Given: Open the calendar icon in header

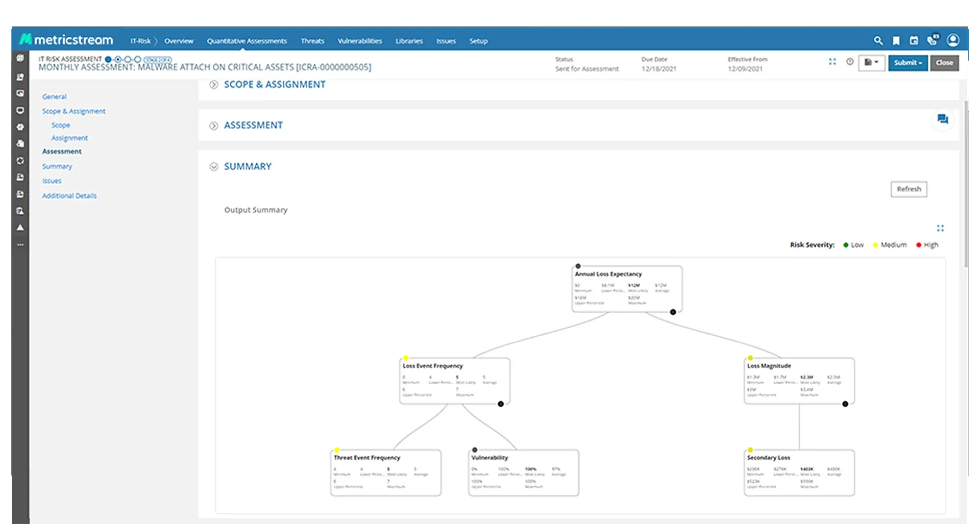Looking at the screenshot, I should (914, 41).
